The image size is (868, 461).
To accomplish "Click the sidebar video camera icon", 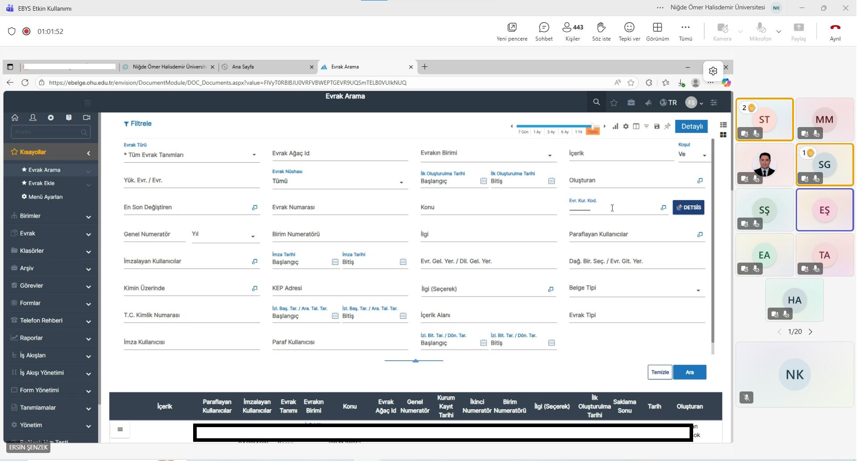I will [87, 118].
